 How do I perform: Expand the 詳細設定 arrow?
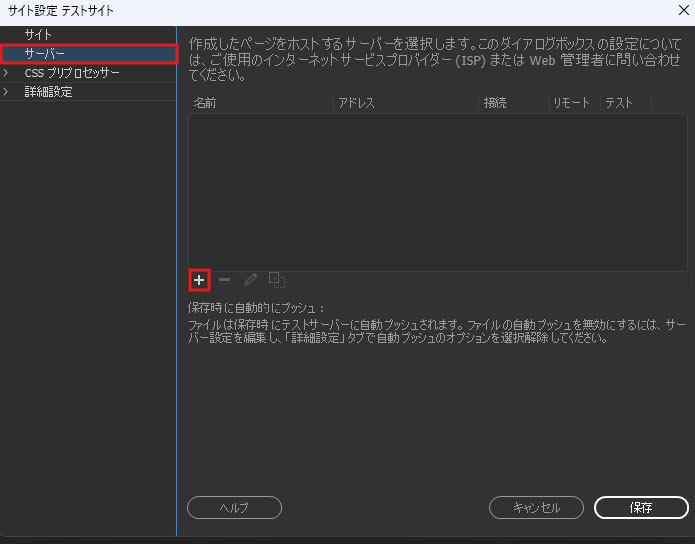tap(6, 92)
